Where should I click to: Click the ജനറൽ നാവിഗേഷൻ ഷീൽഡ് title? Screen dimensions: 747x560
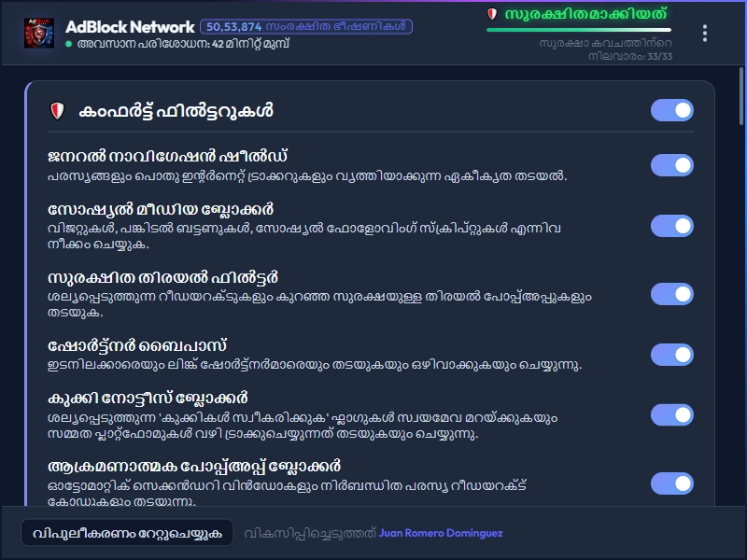[168, 156]
